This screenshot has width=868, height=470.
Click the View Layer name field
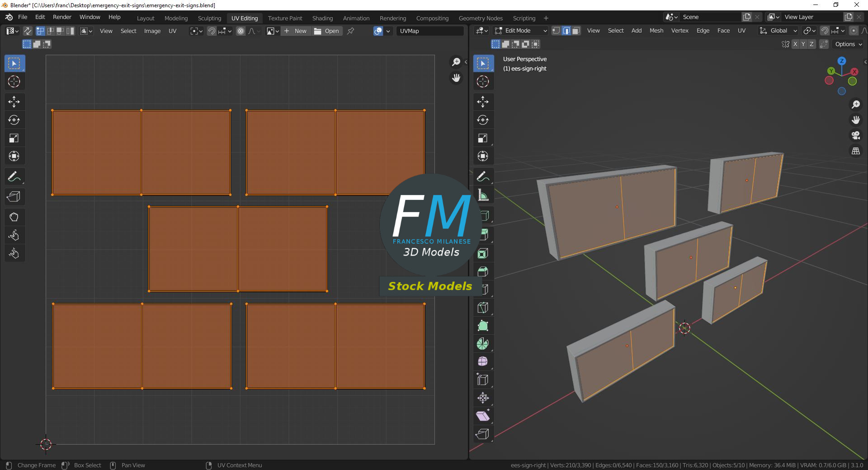tap(813, 17)
